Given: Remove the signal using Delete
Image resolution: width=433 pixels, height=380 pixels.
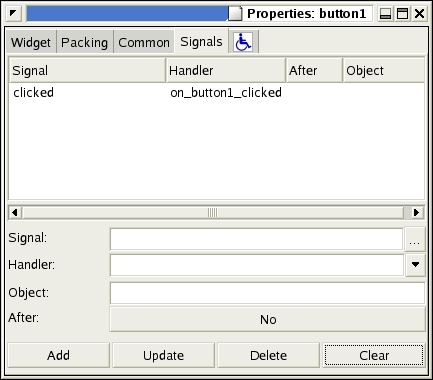Looking at the screenshot, I should click(268, 355).
